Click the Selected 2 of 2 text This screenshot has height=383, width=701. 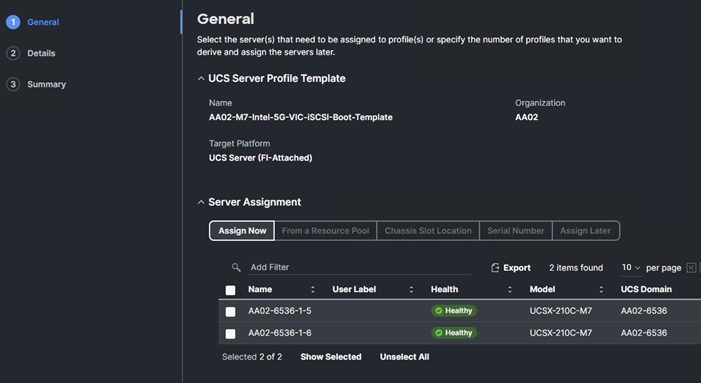[252, 357]
